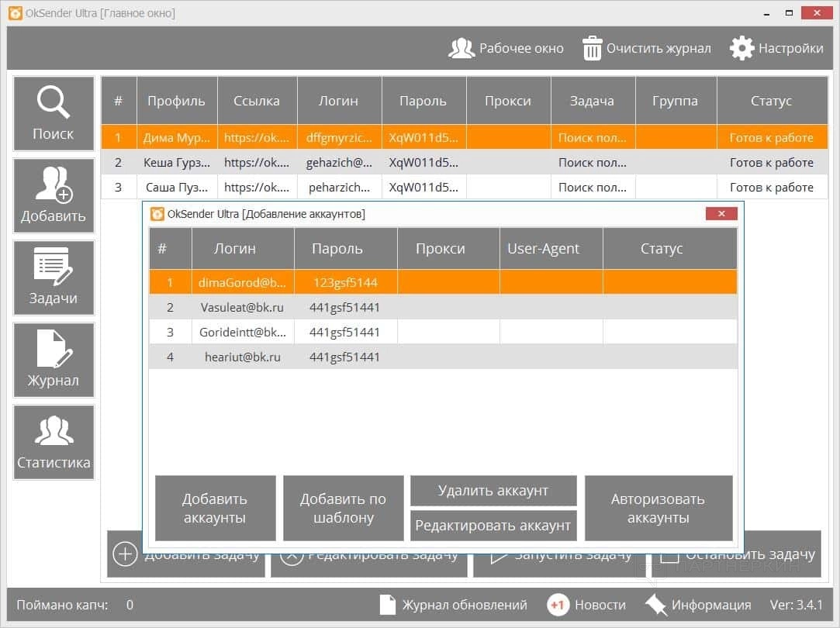Click the Добавить по шаблону button
This screenshot has width=840, height=628.
pyautogui.click(x=344, y=509)
